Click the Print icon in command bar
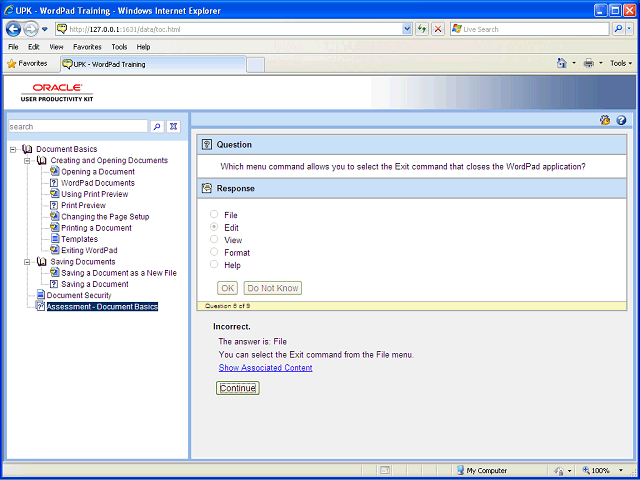This screenshot has width=640, height=480. pyautogui.click(x=589, y=63)
